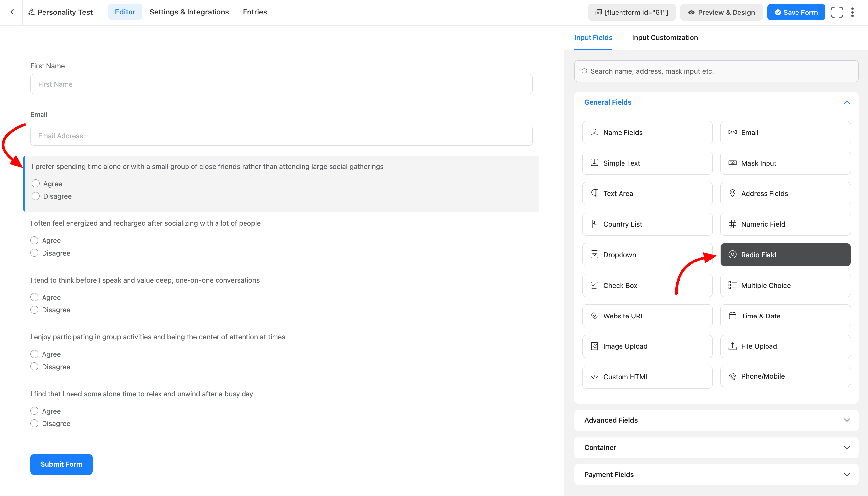Switch to Settings & Integrations tab

pyautogui.click(x=189, y=12)
